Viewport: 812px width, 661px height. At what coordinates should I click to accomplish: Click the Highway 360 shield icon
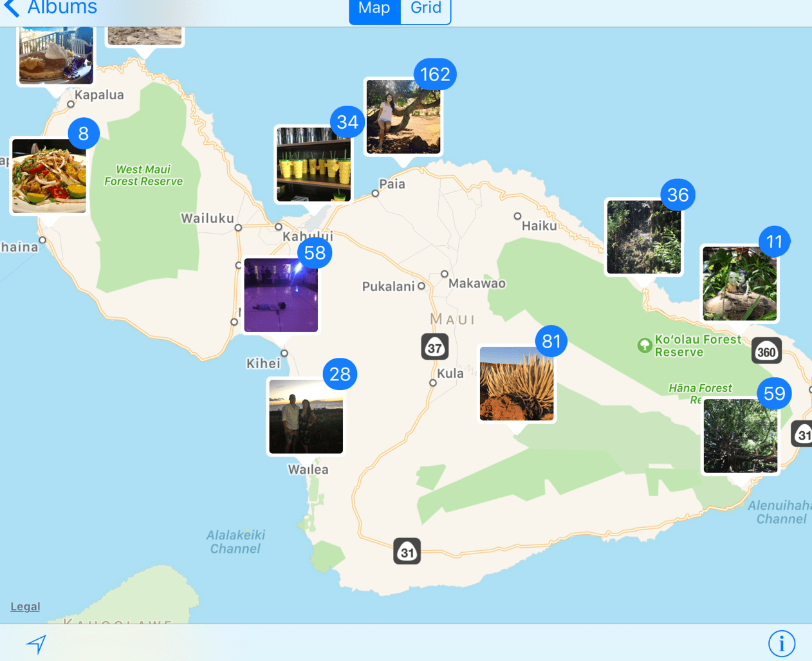(766, 351)
